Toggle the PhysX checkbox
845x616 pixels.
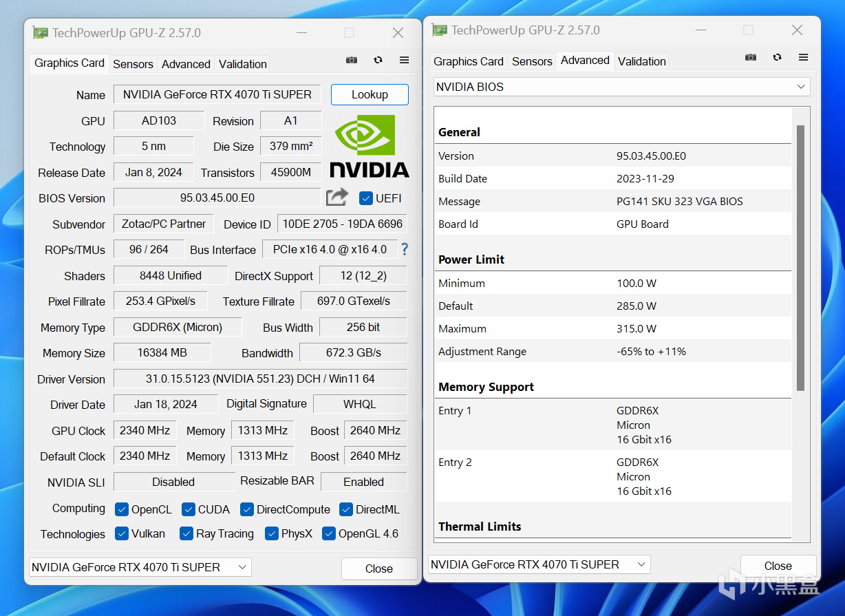tap(271, 533)
